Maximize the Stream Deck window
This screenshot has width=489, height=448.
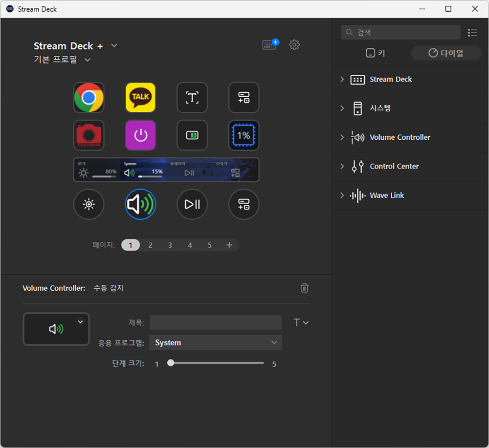(x=448, y=9)
